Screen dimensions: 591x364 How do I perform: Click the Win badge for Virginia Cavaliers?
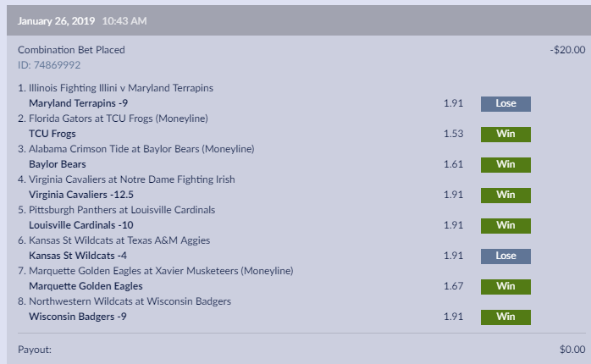click(505, 195)
